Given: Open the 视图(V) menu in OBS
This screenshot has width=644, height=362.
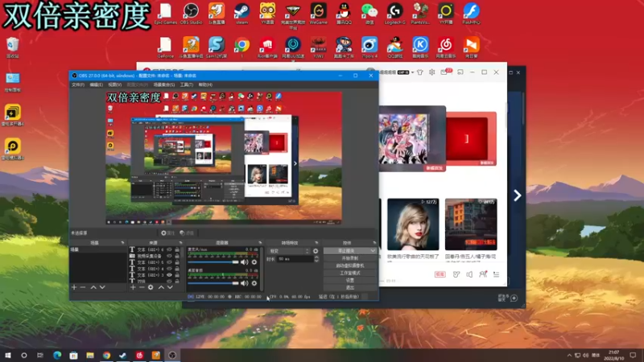Looking at the screenshot, I should click(x=114, y=84).
